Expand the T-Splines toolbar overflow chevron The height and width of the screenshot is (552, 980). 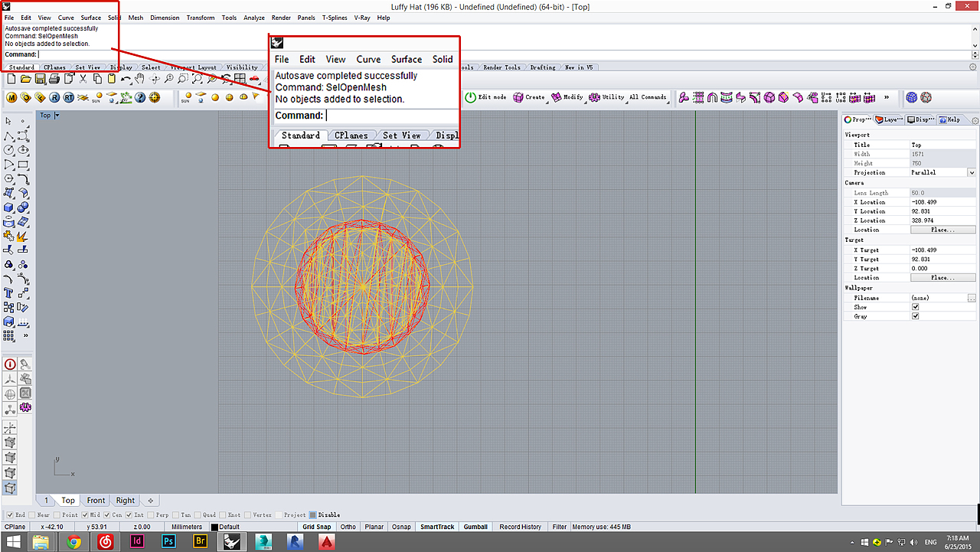887,97
